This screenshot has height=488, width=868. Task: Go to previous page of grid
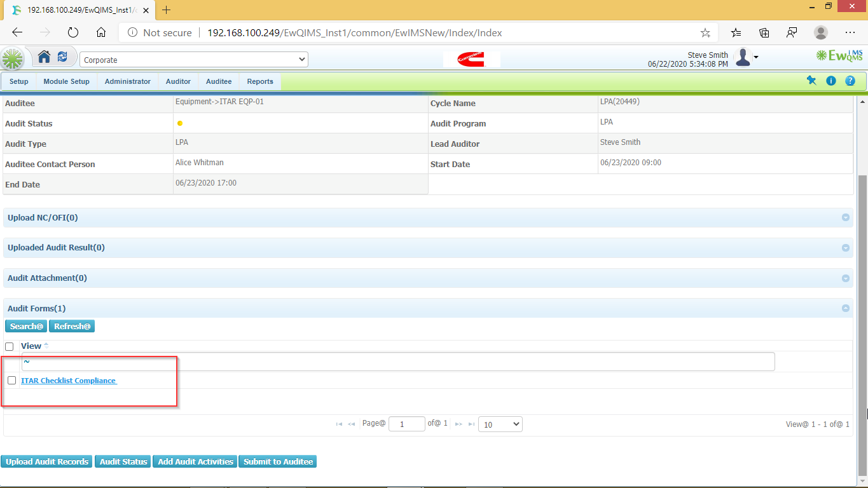point(352,424)
